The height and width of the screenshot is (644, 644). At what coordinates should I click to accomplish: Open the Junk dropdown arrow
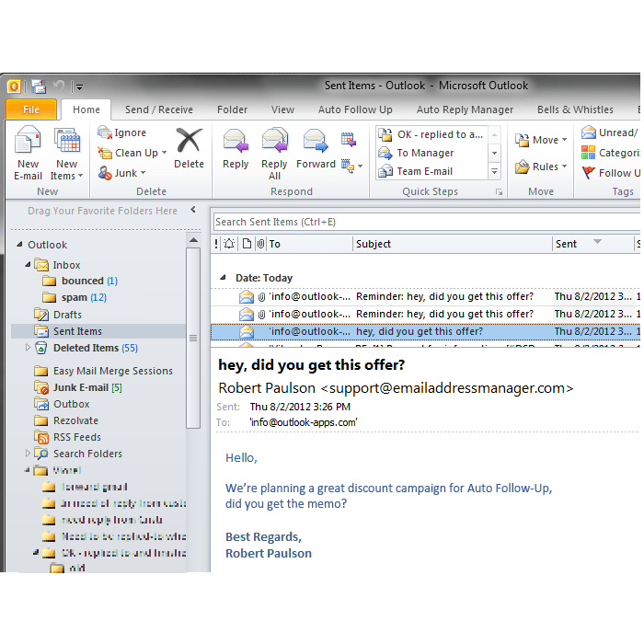143,173
